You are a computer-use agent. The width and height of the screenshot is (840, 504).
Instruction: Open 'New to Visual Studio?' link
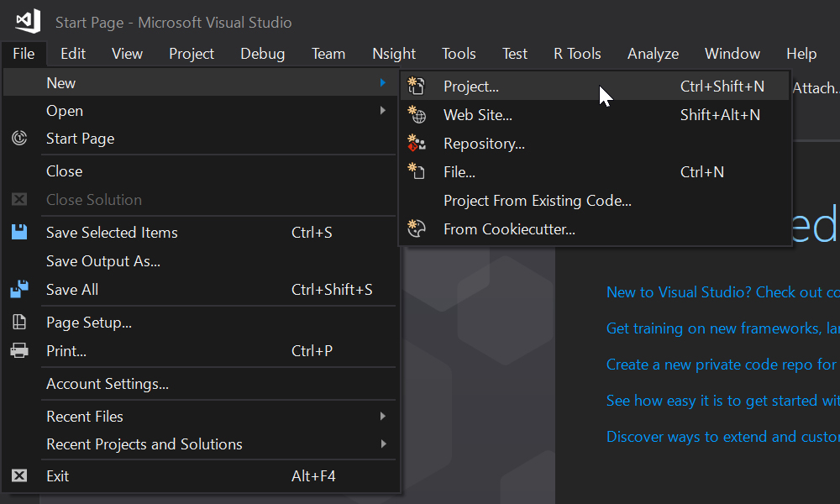coord(722,292)
